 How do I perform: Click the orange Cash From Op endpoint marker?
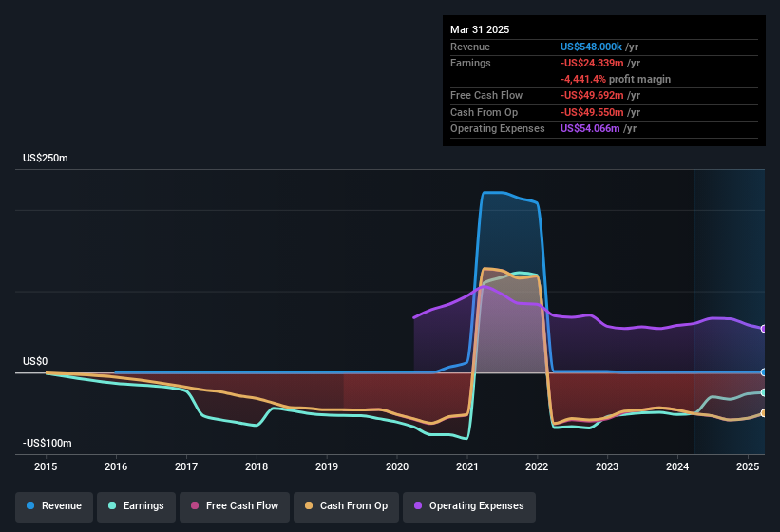point(763,413)
